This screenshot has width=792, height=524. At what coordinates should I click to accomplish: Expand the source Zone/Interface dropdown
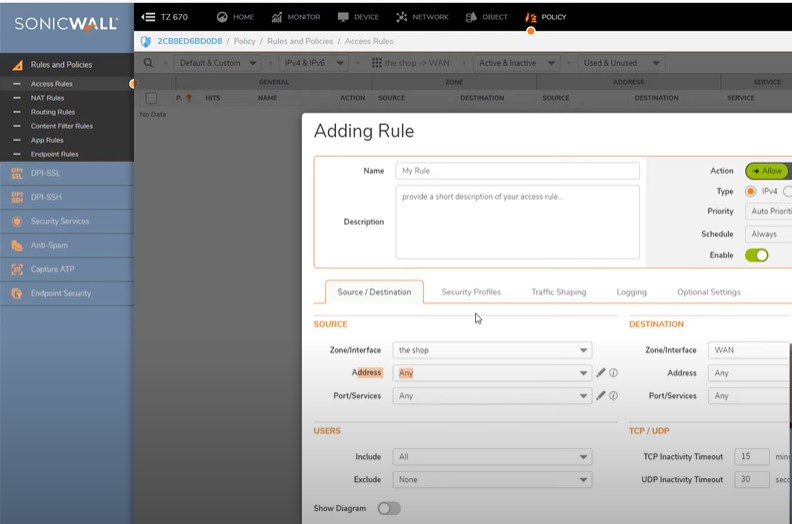click(491, 350)
